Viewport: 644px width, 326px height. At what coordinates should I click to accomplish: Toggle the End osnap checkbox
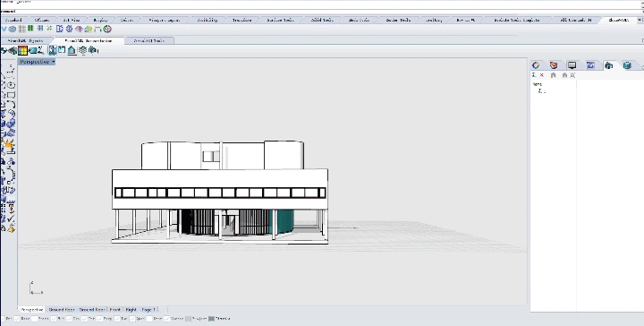(4, 319)
